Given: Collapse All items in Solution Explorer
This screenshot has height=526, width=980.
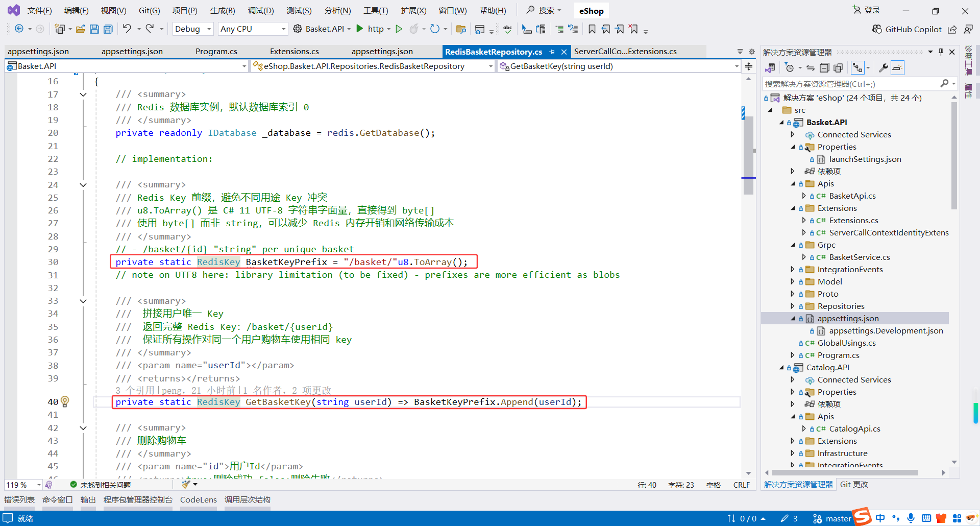Looking at the screenshot, I should [x=824, y=67].
